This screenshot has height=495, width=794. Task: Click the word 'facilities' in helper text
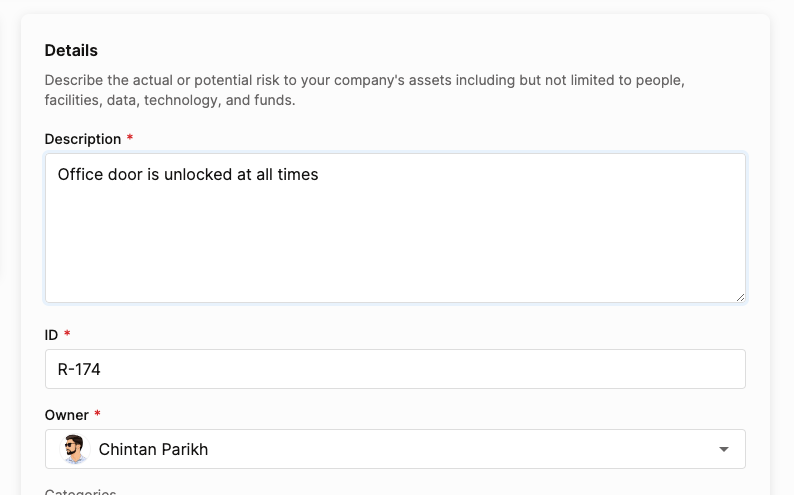(73, 100)
